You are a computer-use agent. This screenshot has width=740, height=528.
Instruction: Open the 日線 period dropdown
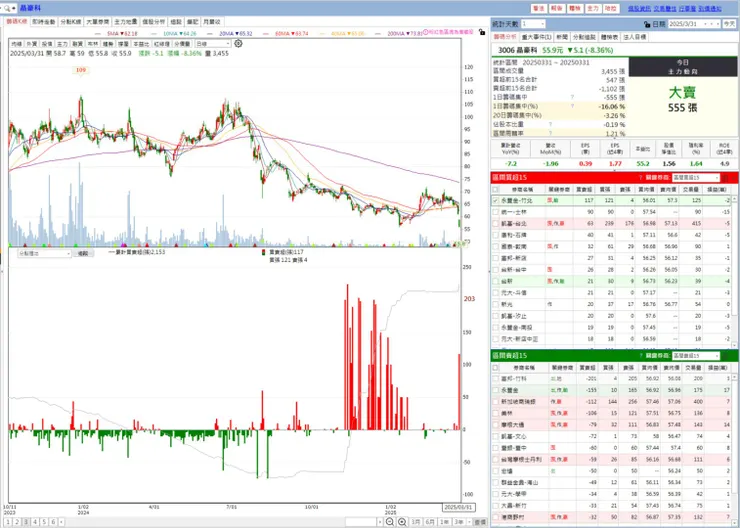point(213,44)
